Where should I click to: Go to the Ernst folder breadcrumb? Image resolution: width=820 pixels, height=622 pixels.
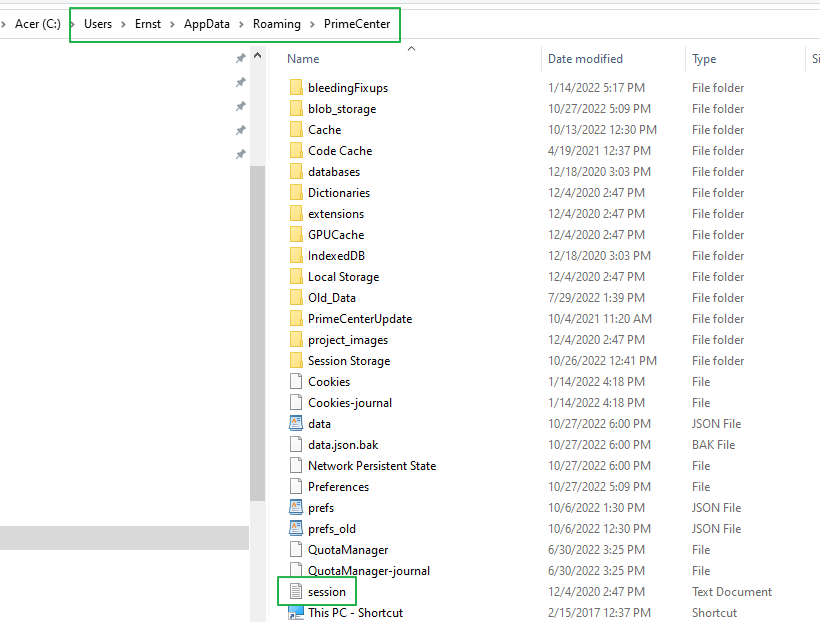[148, 24]
